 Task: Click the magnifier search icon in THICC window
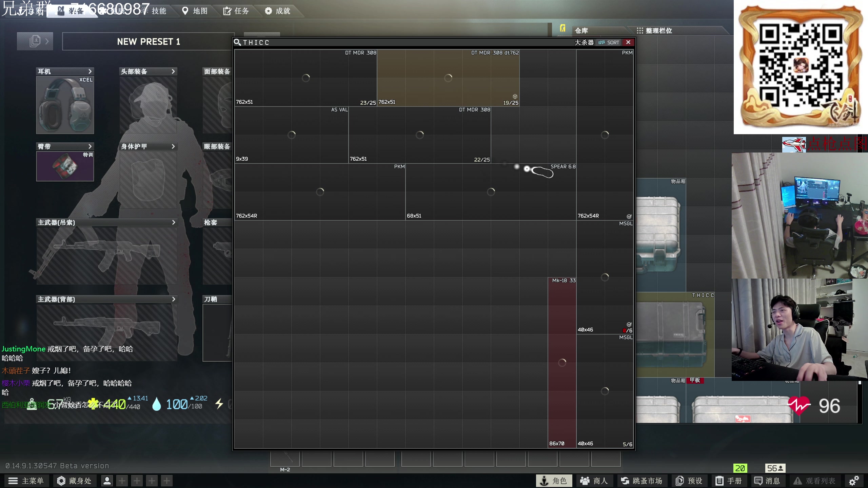237,42
